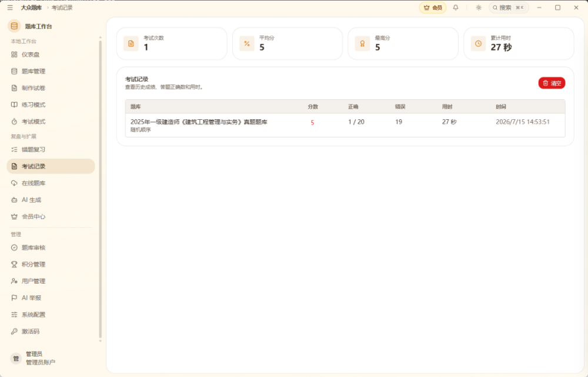
Task: Open the 会员 membership button
Action: (433, 8)
